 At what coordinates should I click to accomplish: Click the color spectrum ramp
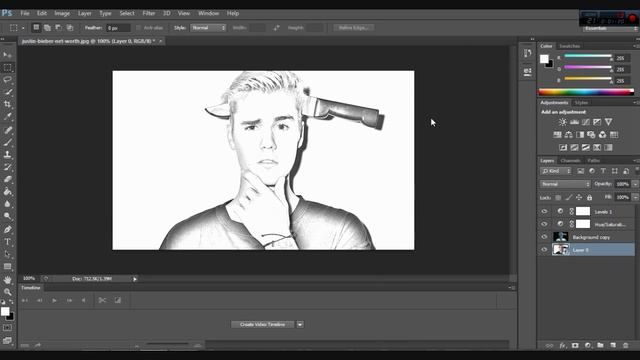coord(586,92)
